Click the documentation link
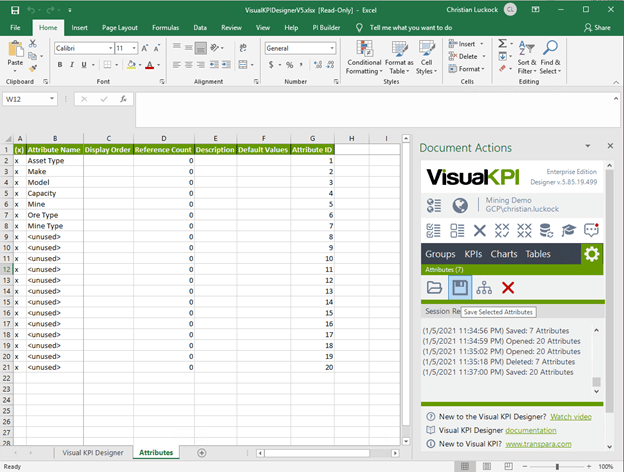 [531, 430]
